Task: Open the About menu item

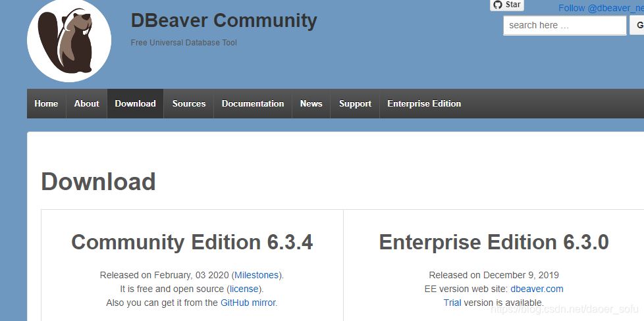Action: coord(87,103)
